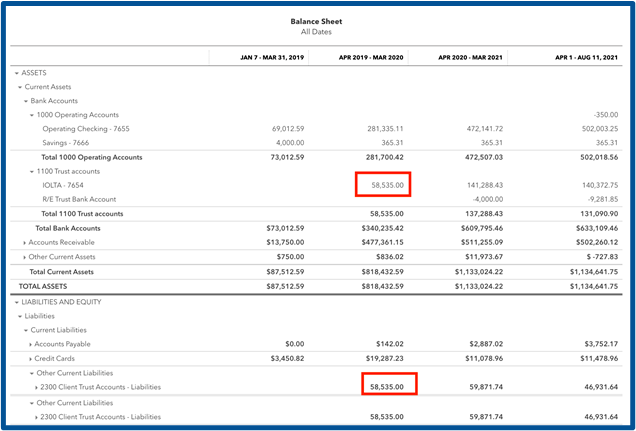Click R/E Trust value -9,281.85

click(605, 199)
